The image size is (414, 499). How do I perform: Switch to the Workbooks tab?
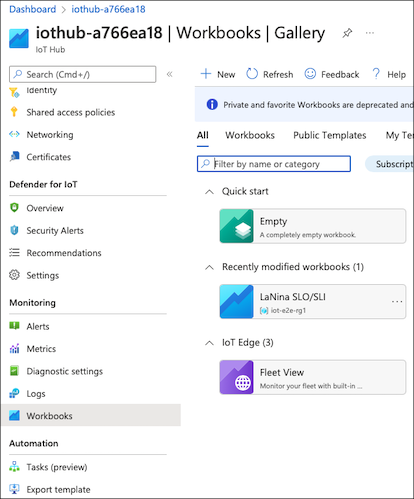(x=250, y=135)
